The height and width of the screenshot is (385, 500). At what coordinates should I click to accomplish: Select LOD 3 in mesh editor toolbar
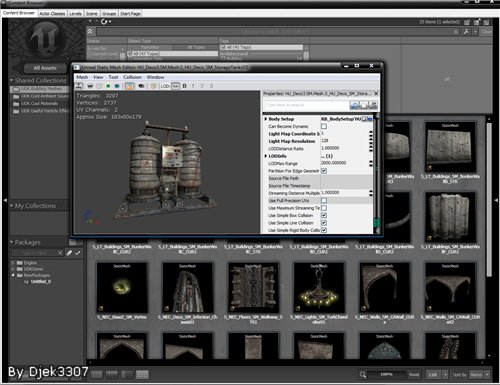(x=211, y=86)
